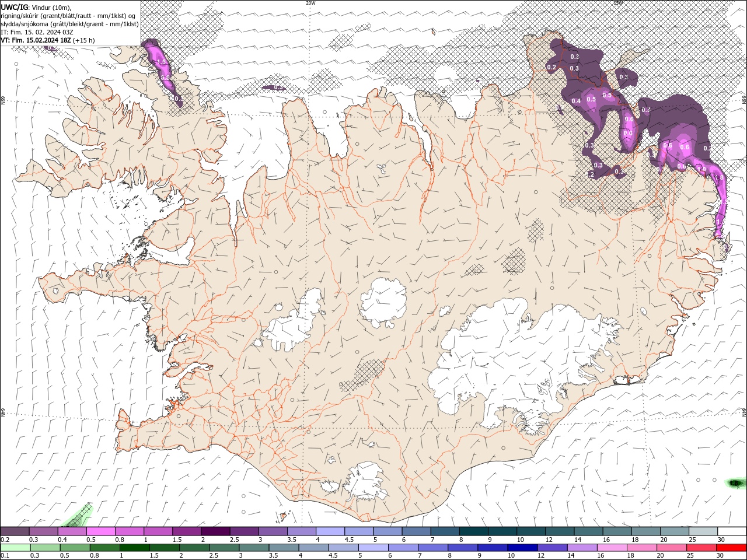Click the magenta-purple swatch labelled 1.5, upper scale
747x560 pixels.
coord(187,531)
